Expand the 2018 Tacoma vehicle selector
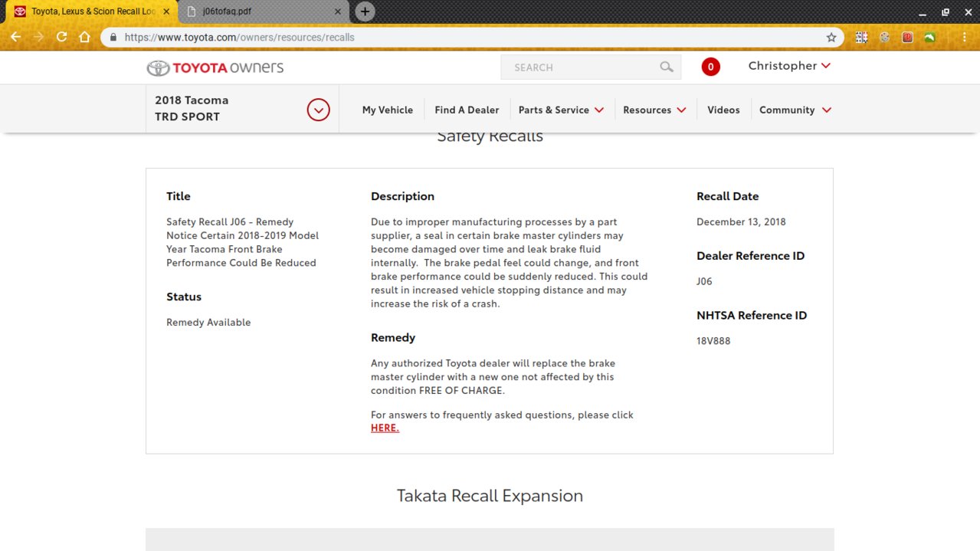This screenshot has height=551, width=980. 318,110
